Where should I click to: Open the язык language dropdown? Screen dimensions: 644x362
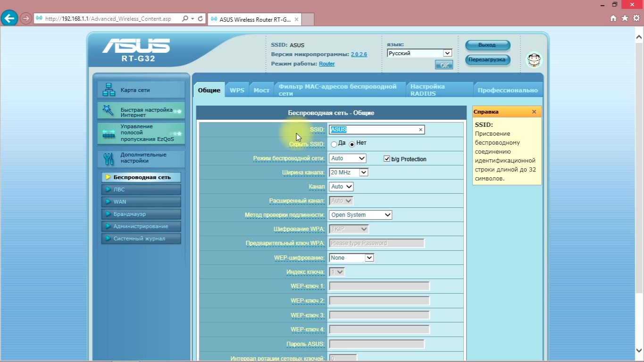[x=420, y=53]
